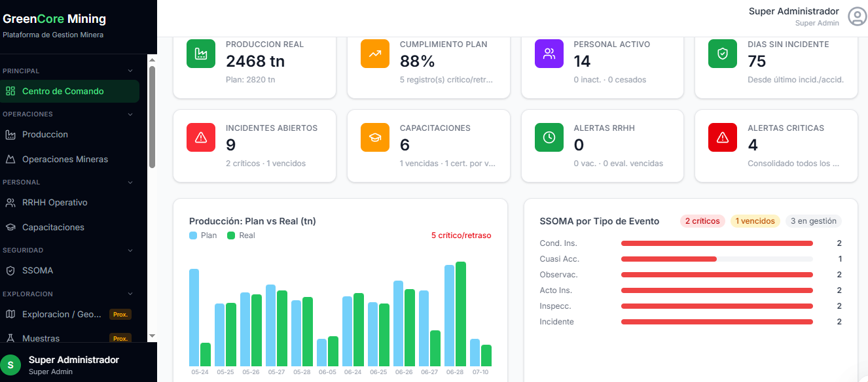Open Centro de Comando menu item

click(69, 91)
